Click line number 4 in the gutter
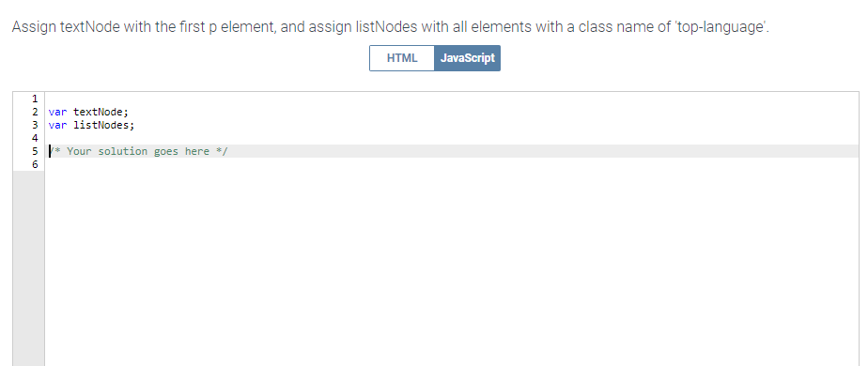868x366 pixels. click(35, 138)
